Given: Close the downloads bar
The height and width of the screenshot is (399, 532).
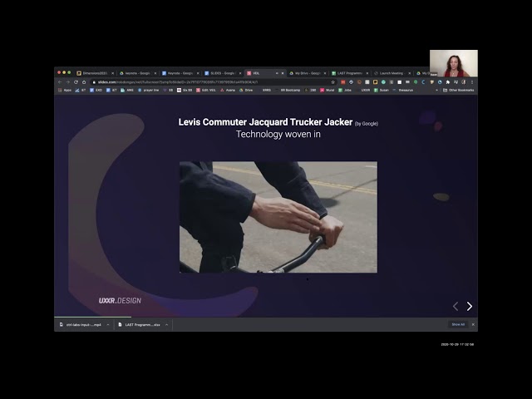Looking at the screenshot, I should pyautogui.click(x=473, y=325).
